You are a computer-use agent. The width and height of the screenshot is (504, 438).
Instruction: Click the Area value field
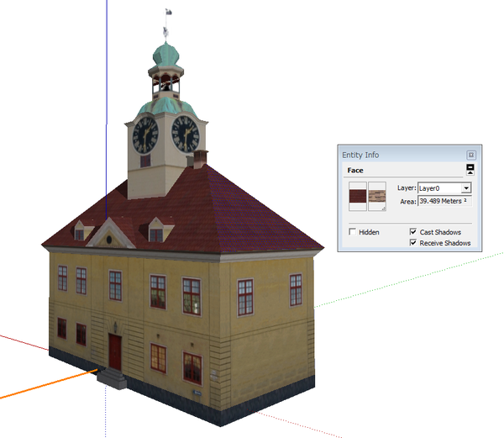[x=444, y=201]
